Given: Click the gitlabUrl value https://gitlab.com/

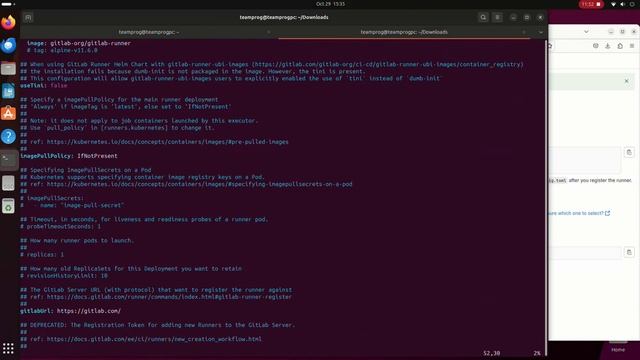Looking at the screenshot, I should click(x=89, y=311).
